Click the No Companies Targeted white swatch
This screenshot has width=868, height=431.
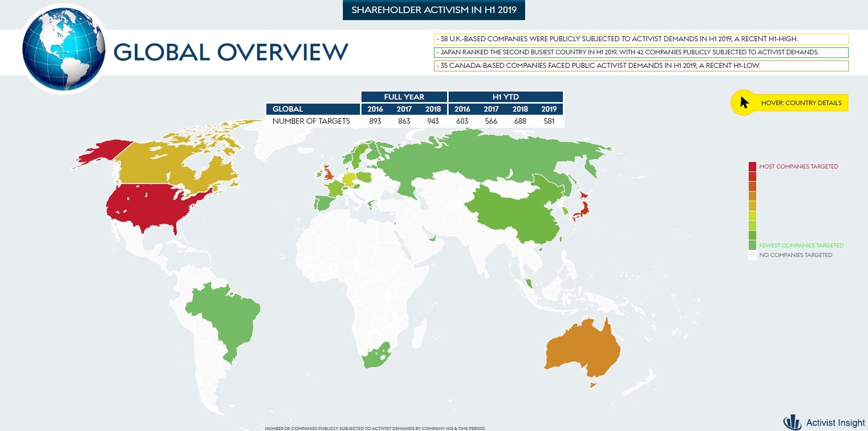click(752, 255)
